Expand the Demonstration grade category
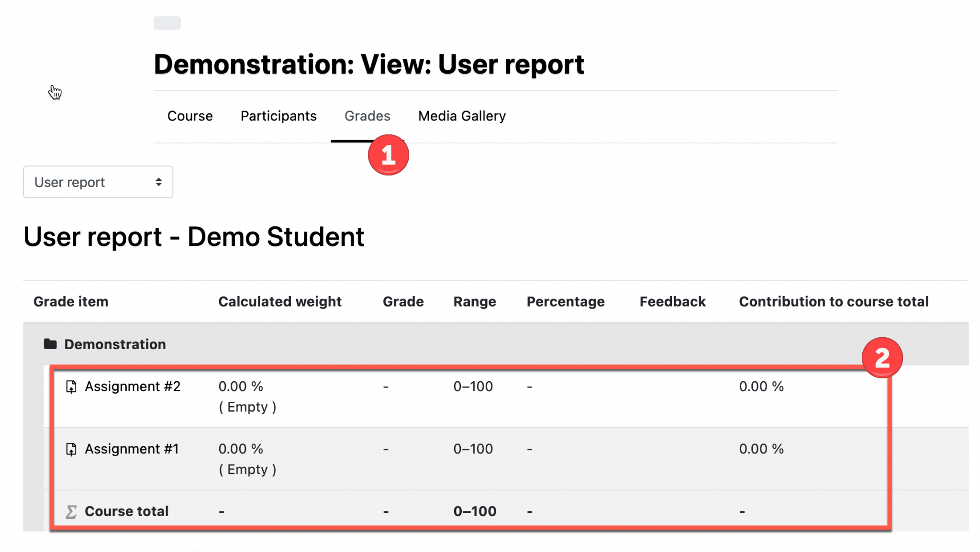The width and height of the screenshot is (980, 552). (115, 344)
